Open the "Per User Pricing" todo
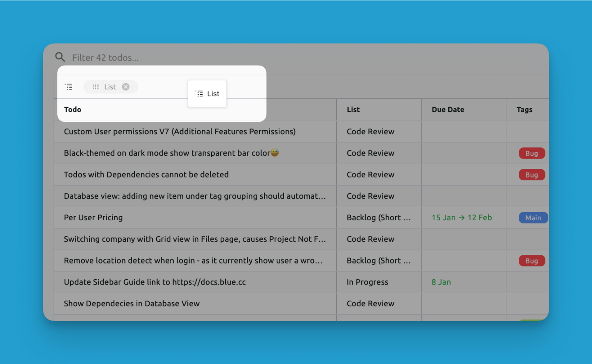Screen dimensions: 592x364 click(x=93, y=218)
